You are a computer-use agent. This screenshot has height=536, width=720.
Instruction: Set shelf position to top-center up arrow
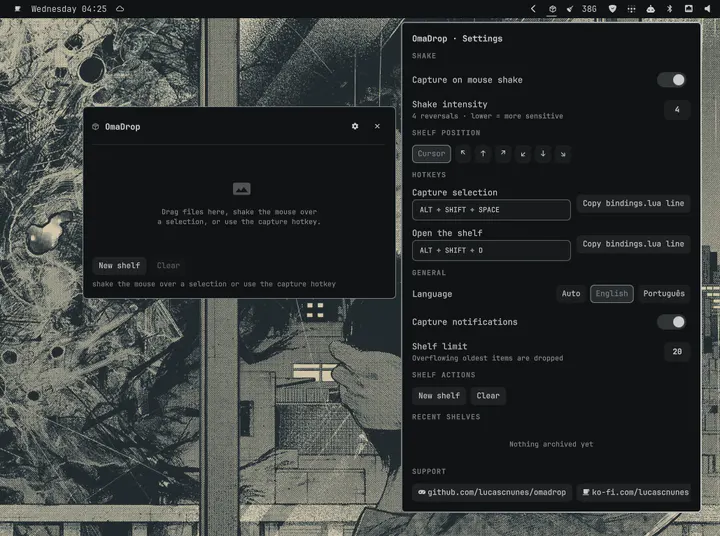point(483,154)
